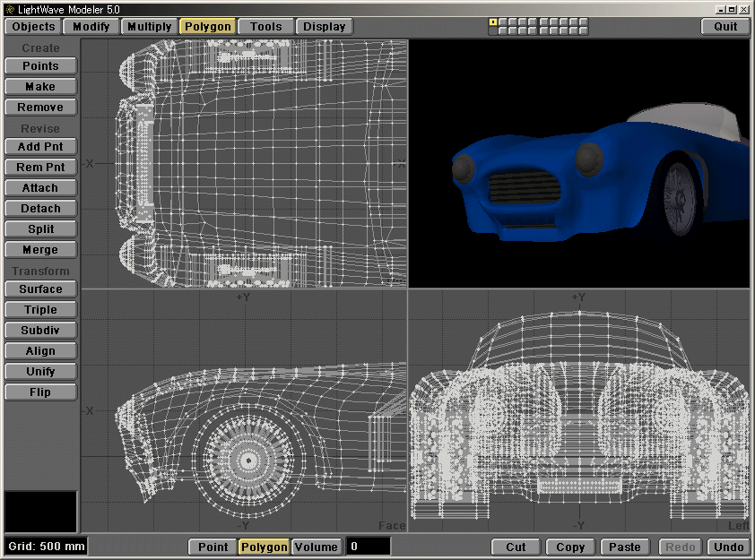The width and height of the screenshot is (755, 560).
Task: Select the Triple tool
Action: coord(40,309)
